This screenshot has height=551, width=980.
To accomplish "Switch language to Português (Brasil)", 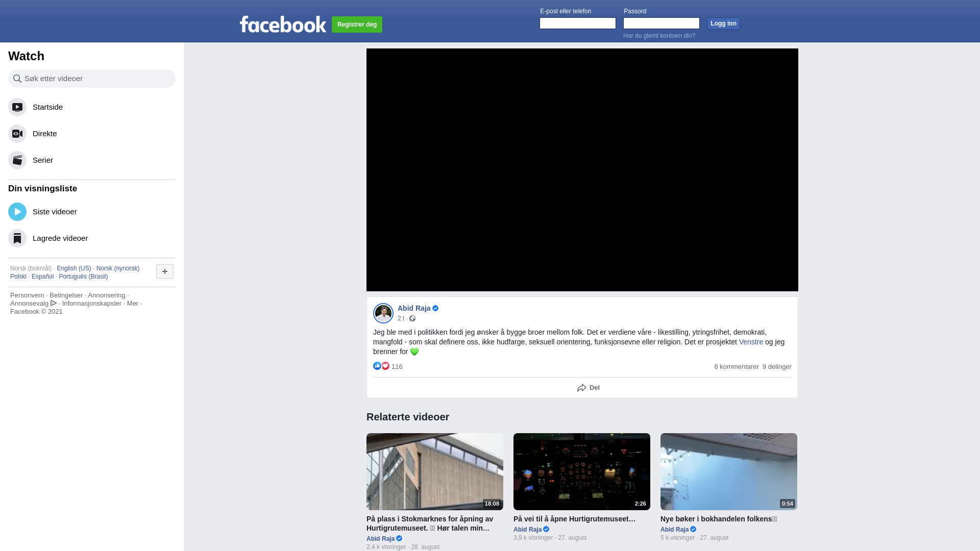I will (83, 277).
